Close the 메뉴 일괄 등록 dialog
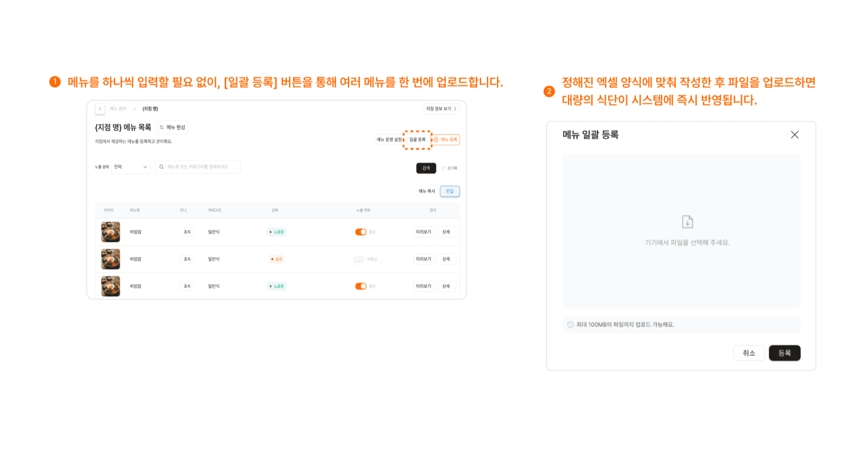This screenshot has width=868, height=453. tap(794, 134)
